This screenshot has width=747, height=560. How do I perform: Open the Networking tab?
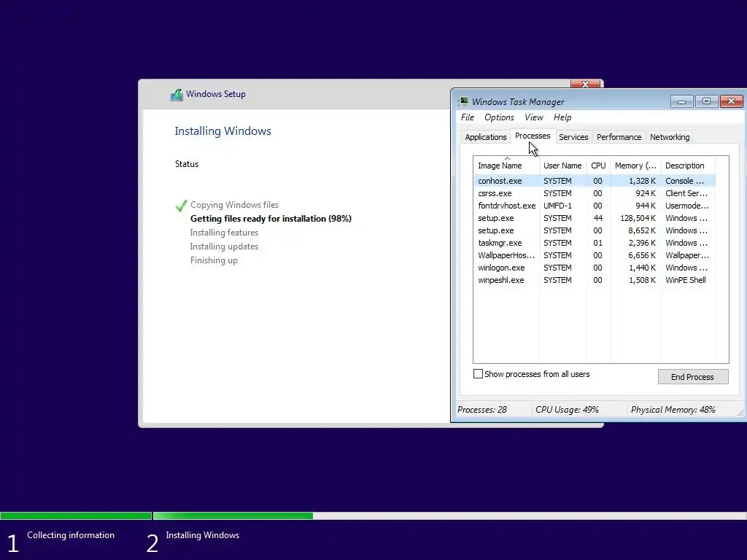670,137
